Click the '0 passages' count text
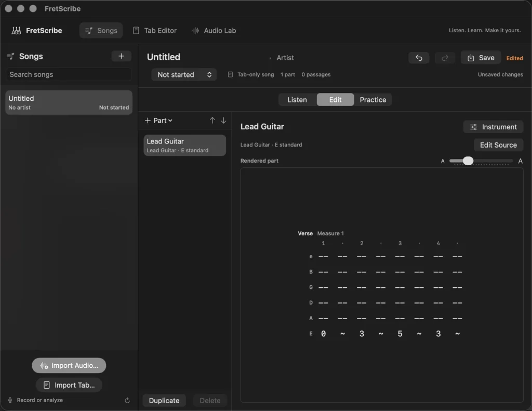 (x=316, y=75)
